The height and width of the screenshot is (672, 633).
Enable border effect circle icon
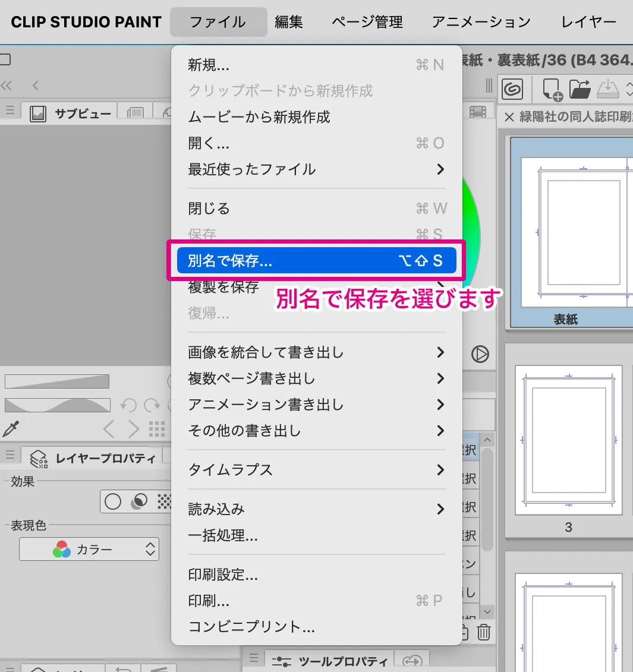(113, 501)
